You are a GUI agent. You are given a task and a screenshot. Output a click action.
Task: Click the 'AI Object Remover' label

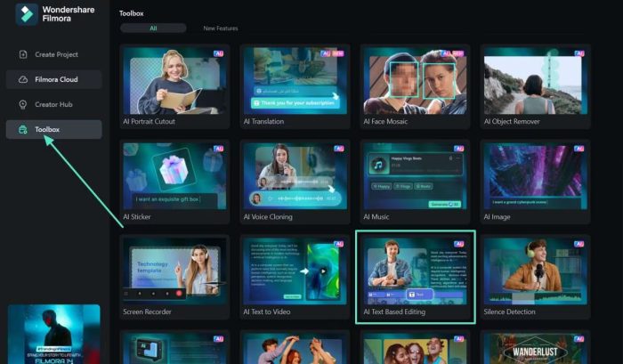[x=512, y=122]
